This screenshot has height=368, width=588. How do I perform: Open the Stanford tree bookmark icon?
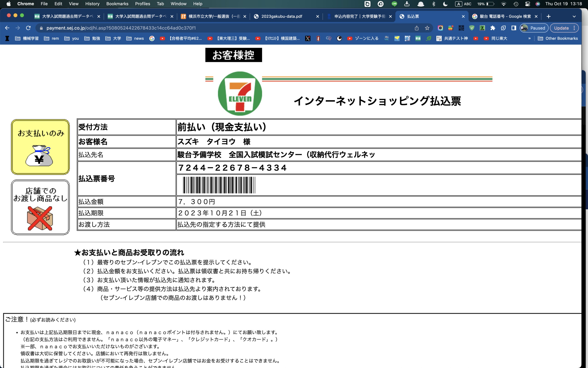click(318, 38)
